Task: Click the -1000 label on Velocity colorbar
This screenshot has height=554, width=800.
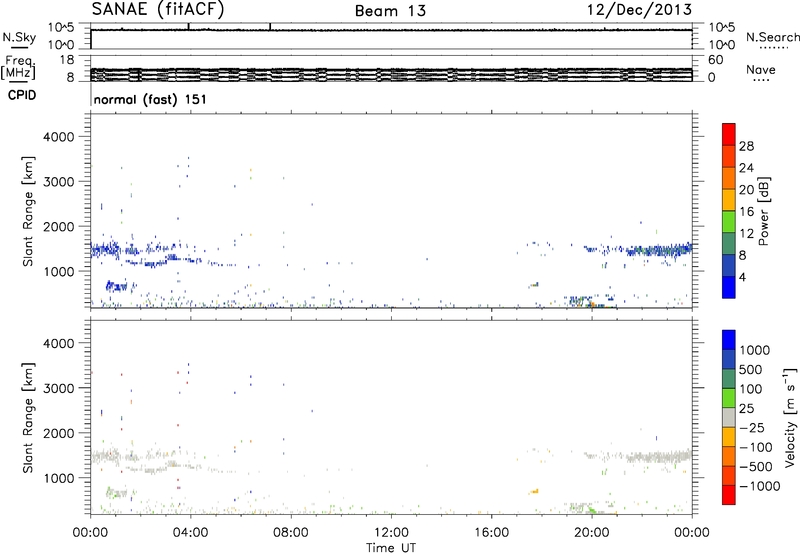Action: click(759, 486)
